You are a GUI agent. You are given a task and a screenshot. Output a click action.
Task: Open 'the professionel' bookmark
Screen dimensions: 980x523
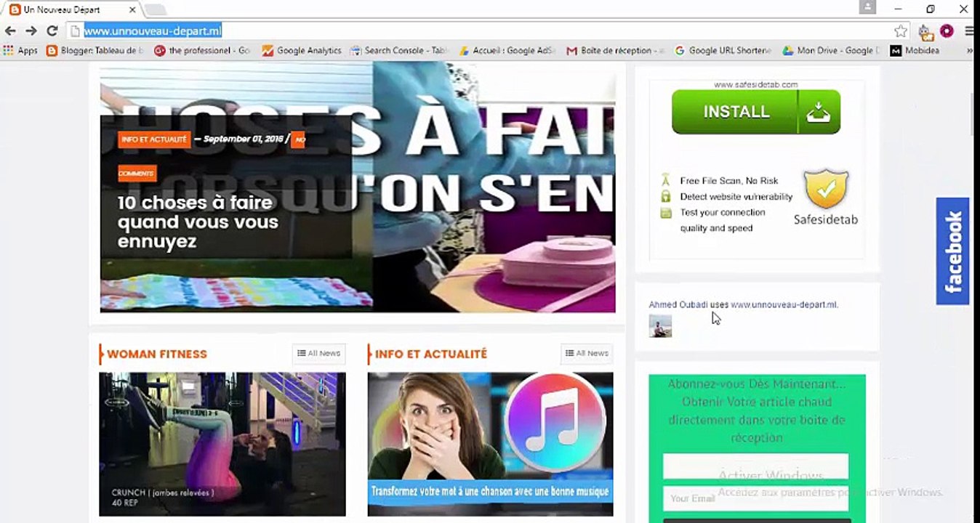(x=202, y=51)
